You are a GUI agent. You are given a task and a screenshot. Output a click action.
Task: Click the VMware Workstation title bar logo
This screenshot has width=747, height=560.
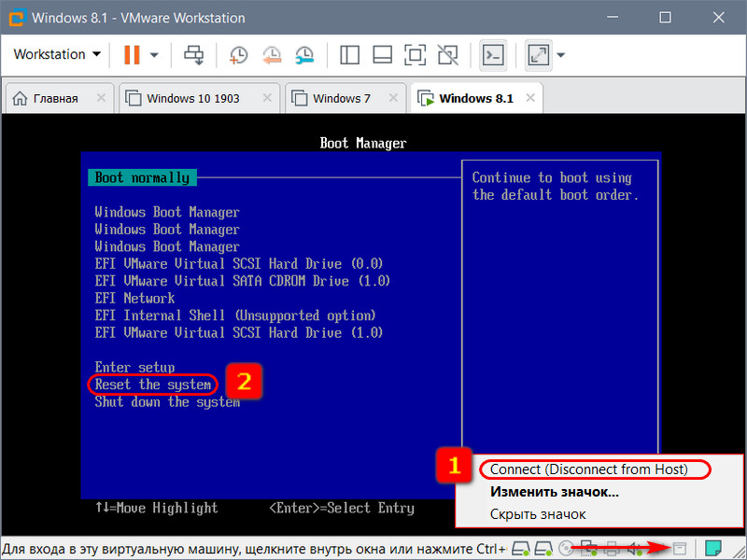(x=17, y=18)
